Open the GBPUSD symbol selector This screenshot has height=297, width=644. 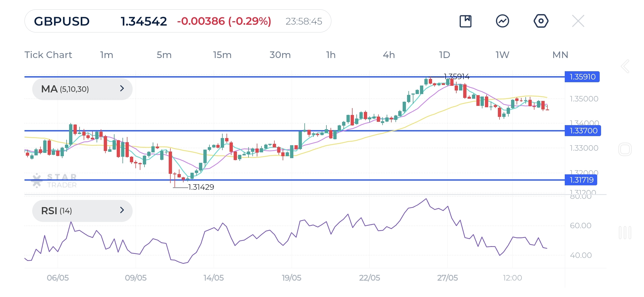[x=62, y=21]
